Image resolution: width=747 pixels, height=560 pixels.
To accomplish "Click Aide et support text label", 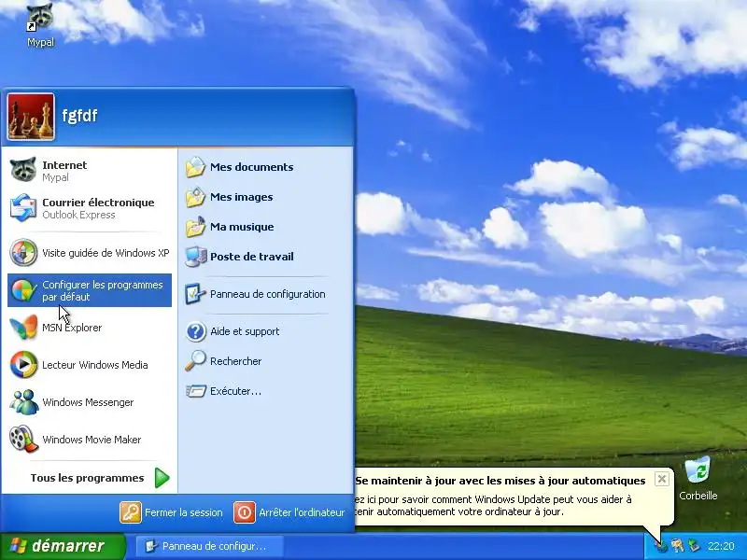I will [245, 331].
